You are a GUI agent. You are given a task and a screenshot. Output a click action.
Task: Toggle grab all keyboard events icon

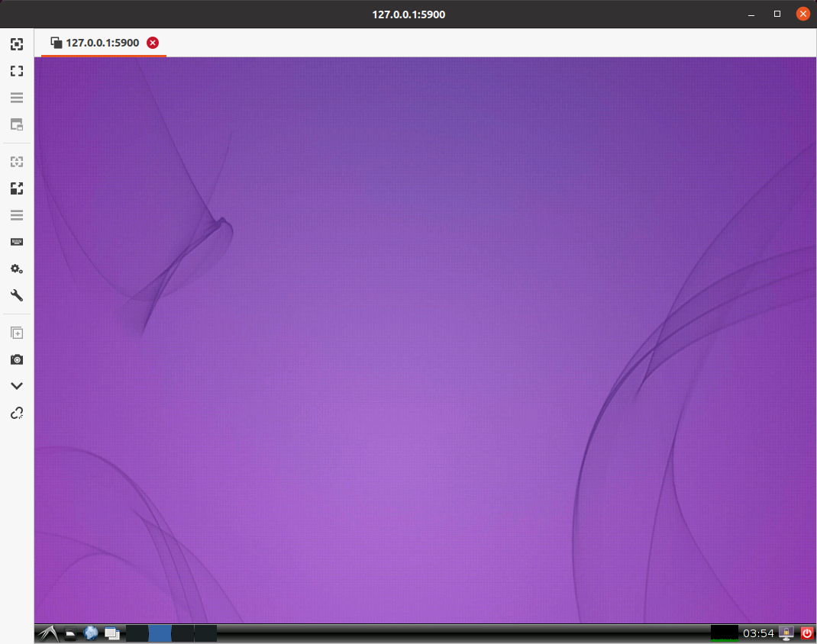(x=16, y=242)
